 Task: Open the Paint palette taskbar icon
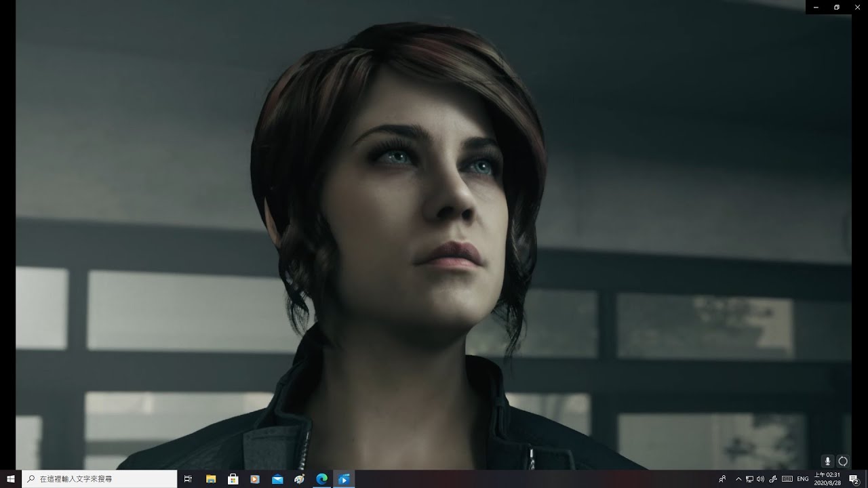(x=299, y=479)
